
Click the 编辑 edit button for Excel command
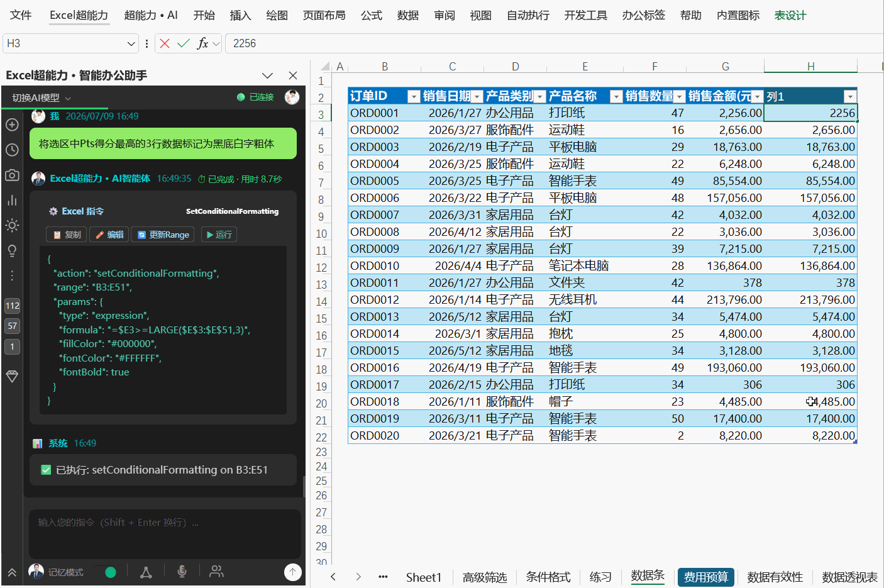(x=109, y=235)
